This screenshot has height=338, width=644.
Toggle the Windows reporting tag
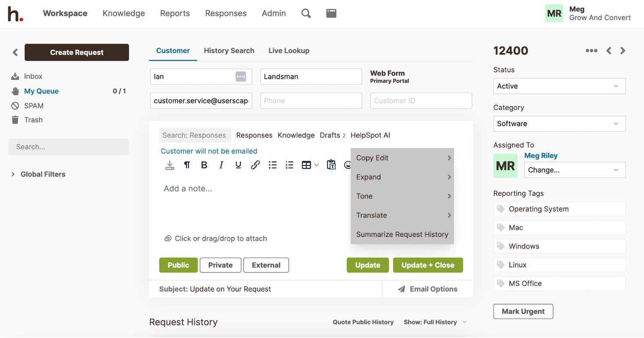pyautogui.click(x=559, y=246)
